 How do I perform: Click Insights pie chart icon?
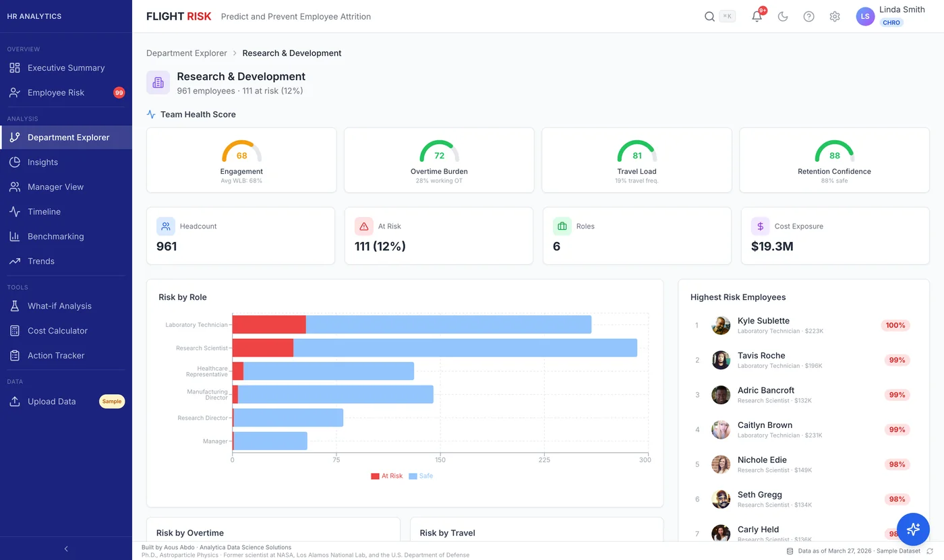click(x=15, y=162)
